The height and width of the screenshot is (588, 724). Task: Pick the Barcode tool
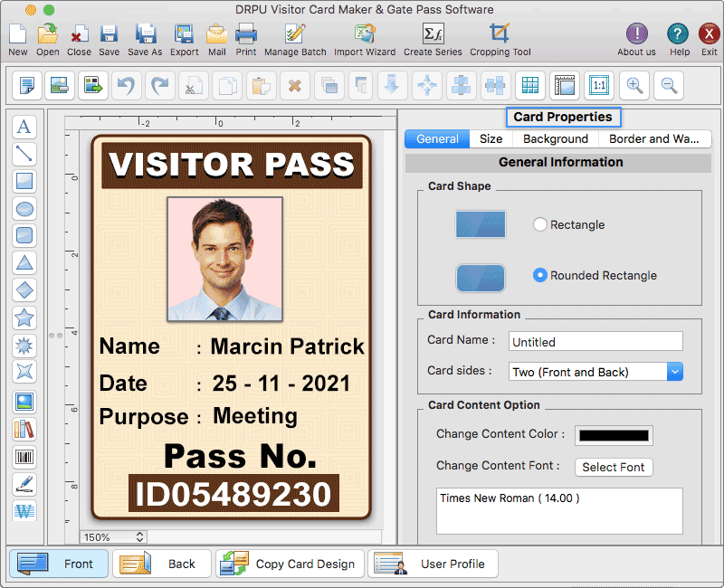[24, 457]
